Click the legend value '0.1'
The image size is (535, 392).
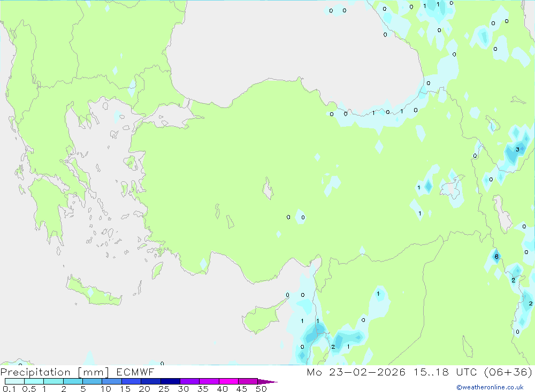click(x=9, y=389)
